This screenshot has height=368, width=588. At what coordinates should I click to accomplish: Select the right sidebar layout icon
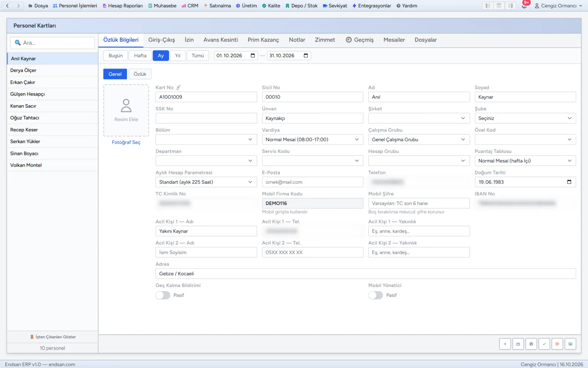pos(510,6)
